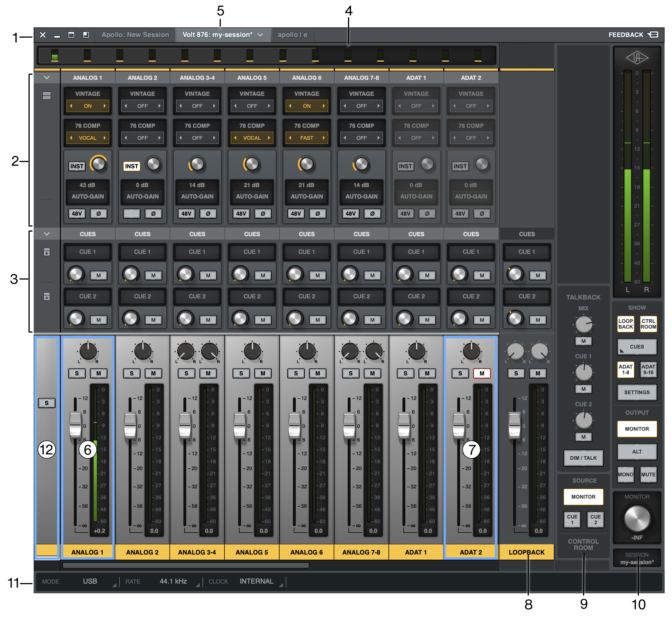This screenshot has height=619, width=672.
Task: Open the sample RATE 44.1 kHz dropdown
Action: point(173,581)
